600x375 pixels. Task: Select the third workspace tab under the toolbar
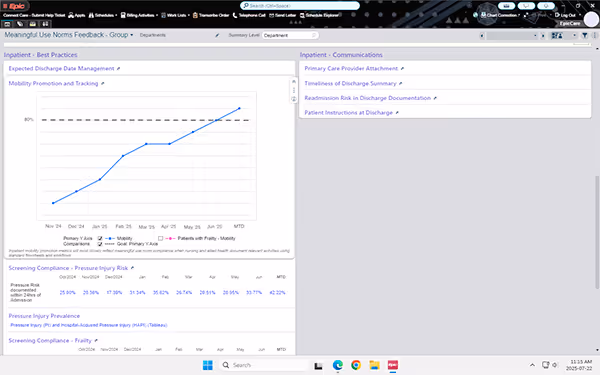tap(33, 24)
